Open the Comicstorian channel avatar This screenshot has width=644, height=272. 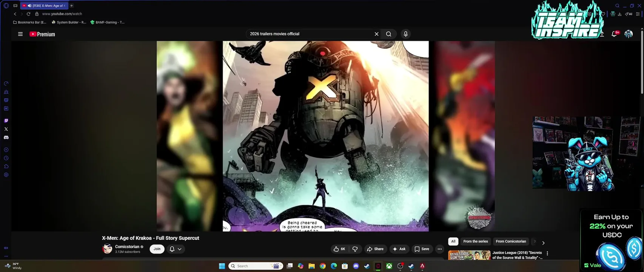tap(107, 249)
